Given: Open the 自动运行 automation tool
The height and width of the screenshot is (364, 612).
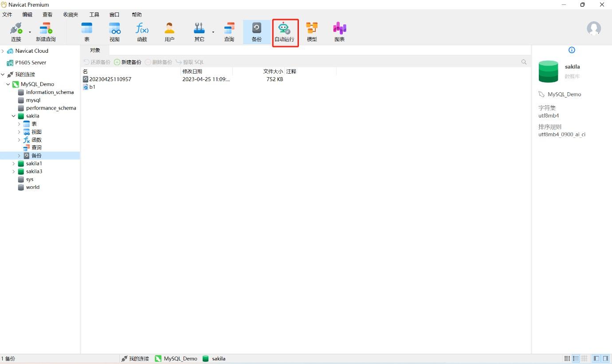Looking at the screenshot, I should click(x=284, y=32).
